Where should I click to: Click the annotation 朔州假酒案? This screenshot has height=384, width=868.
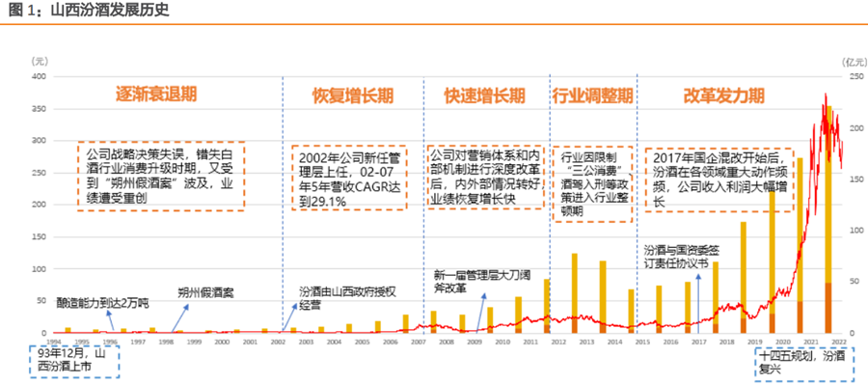click(x=205, y=293)
